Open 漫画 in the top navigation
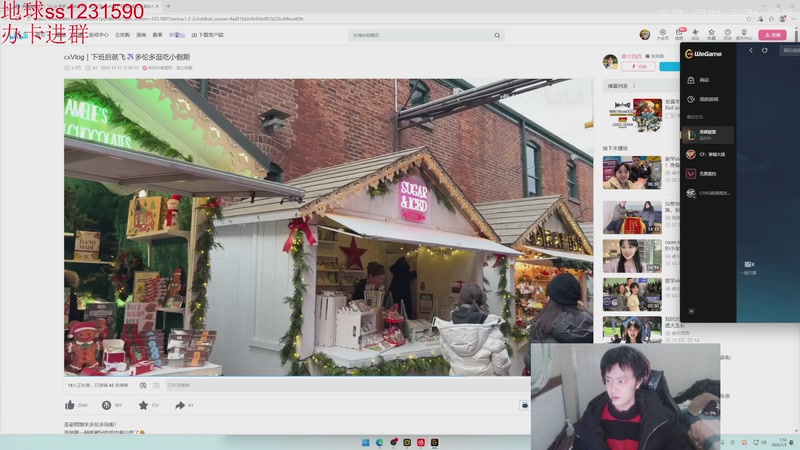 (141, 35)
